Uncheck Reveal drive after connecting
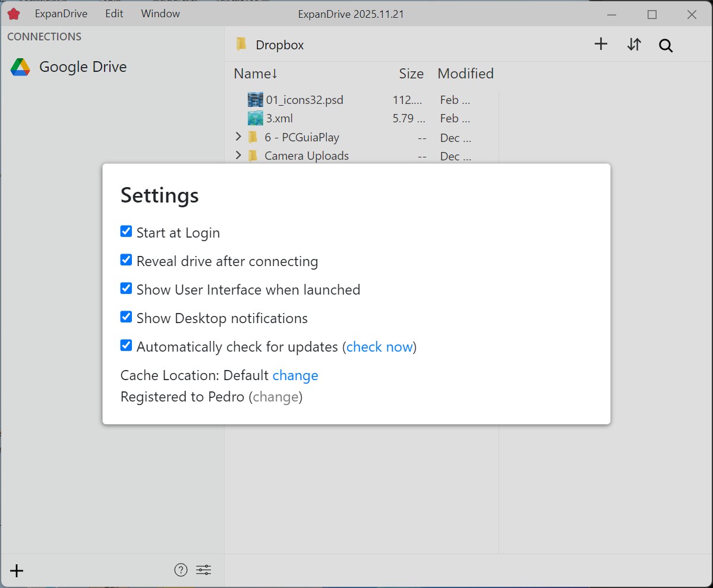 [126, 260]
